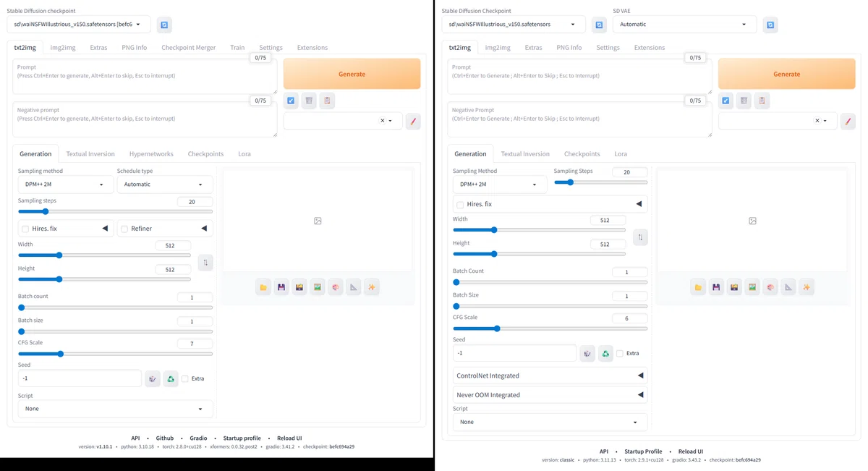Click blue arrow read-parameters icon in classic window

[726, 101]
